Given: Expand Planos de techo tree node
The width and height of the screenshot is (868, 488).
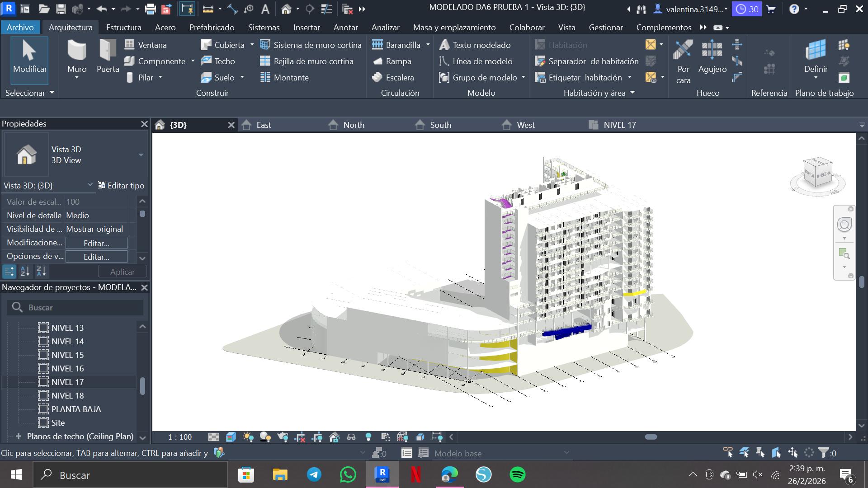Looking at the screenshot, I should pyautogui.click(x=19, y=436).
